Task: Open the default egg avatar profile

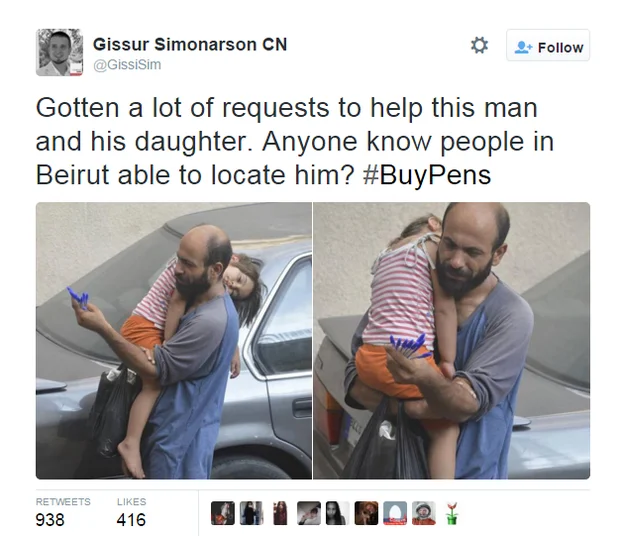Action: click(395, 513)
